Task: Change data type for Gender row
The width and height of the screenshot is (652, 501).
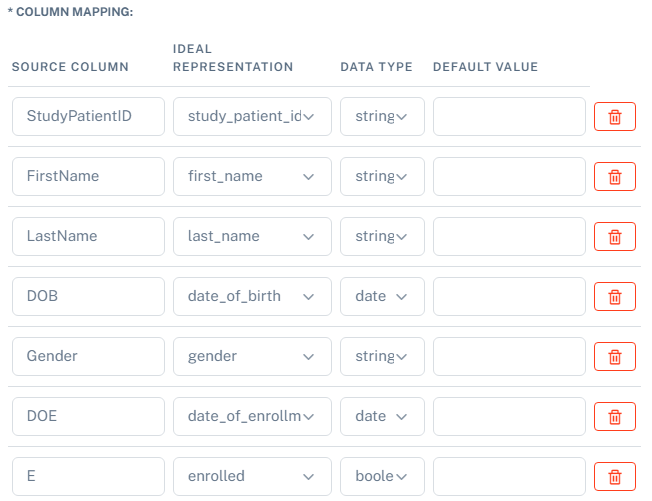Action: coord(382,356)
